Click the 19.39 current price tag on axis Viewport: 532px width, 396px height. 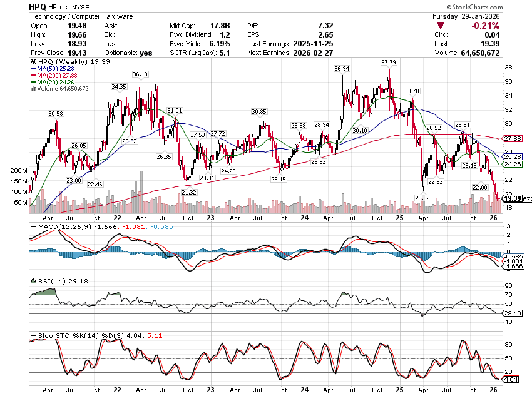(511, 199)
